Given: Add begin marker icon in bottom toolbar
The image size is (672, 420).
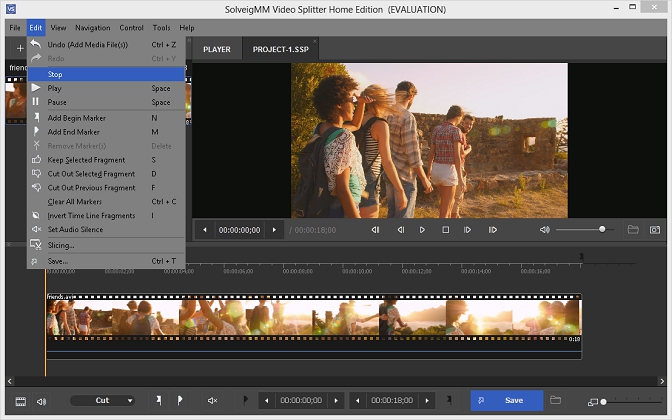Looking at the screenshot, I should [159, 400].
